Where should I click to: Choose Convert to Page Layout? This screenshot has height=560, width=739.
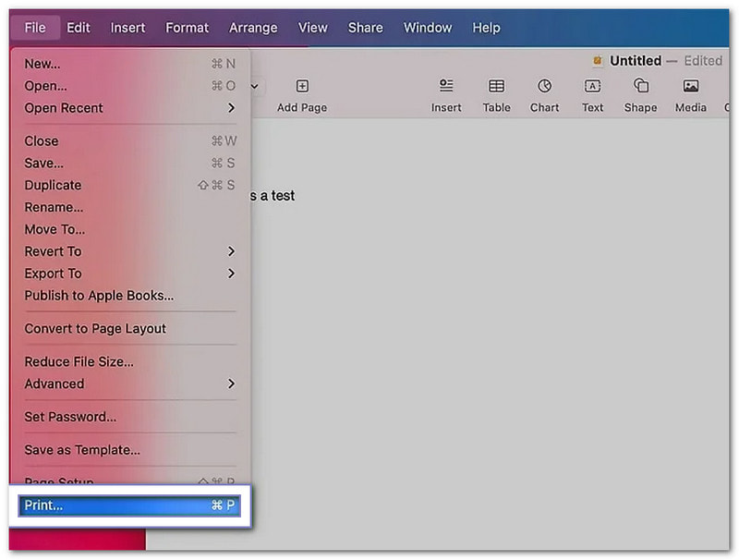coord(129,329)
